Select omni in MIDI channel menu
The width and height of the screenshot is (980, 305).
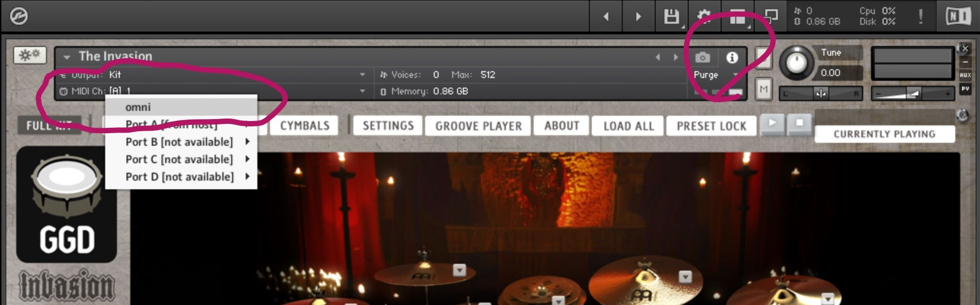[181, 107]
